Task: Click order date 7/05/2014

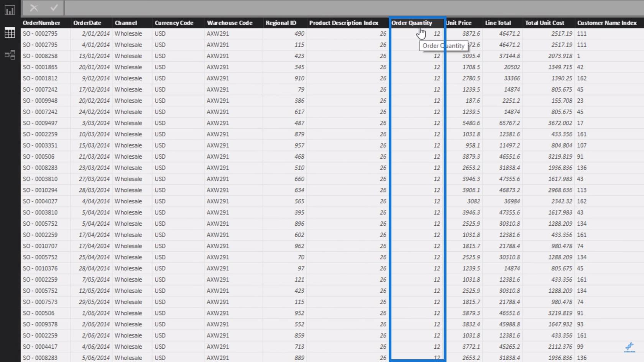Action: 96,280
